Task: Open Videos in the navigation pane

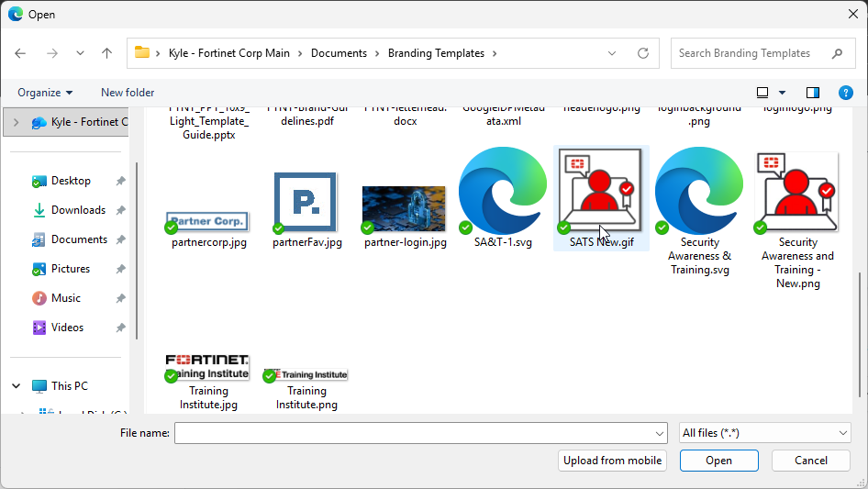Action: point(67,328)
